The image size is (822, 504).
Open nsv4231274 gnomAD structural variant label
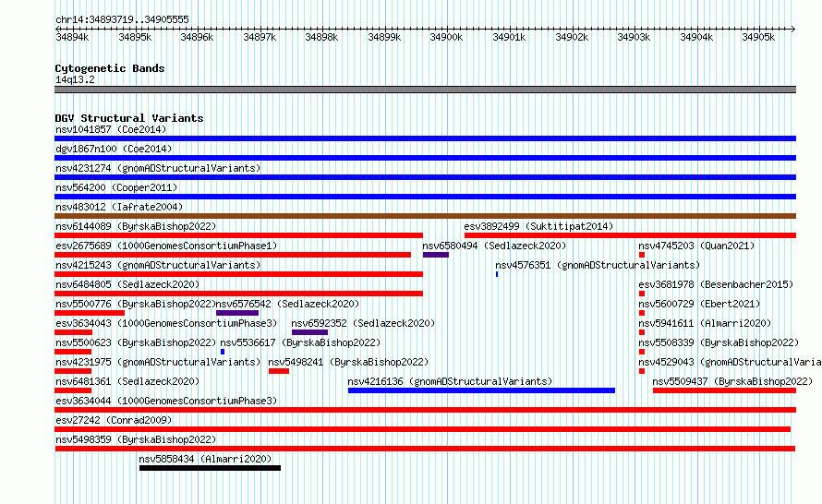click(x=158, y=168)
